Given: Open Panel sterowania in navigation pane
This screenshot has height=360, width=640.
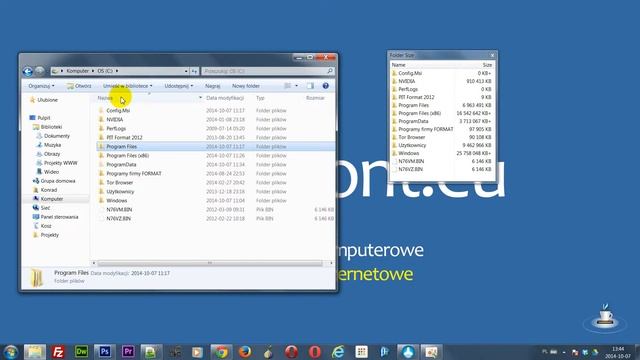Looking at the screenshot, I should pyautogui.click(x=55, y=217).
